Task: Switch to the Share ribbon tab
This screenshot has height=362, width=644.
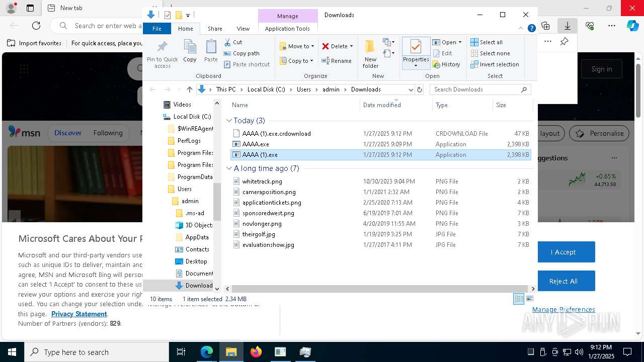Action: (x=215, y=29)
